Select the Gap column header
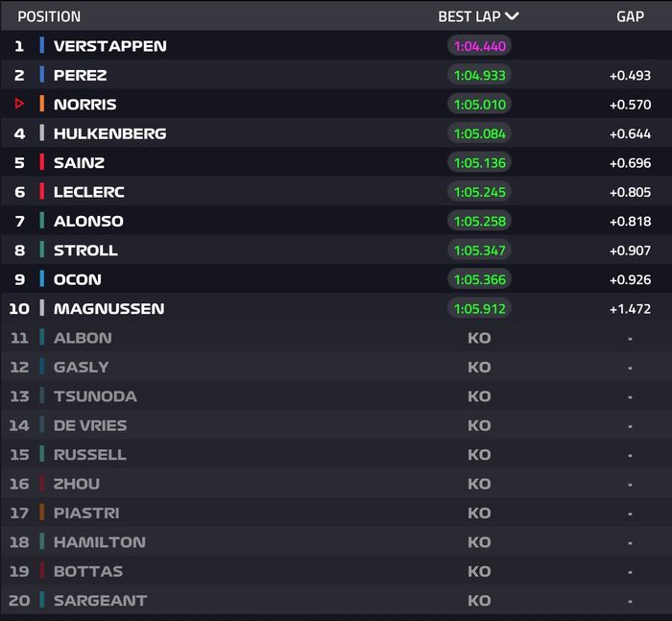 (x=630, y=16)
